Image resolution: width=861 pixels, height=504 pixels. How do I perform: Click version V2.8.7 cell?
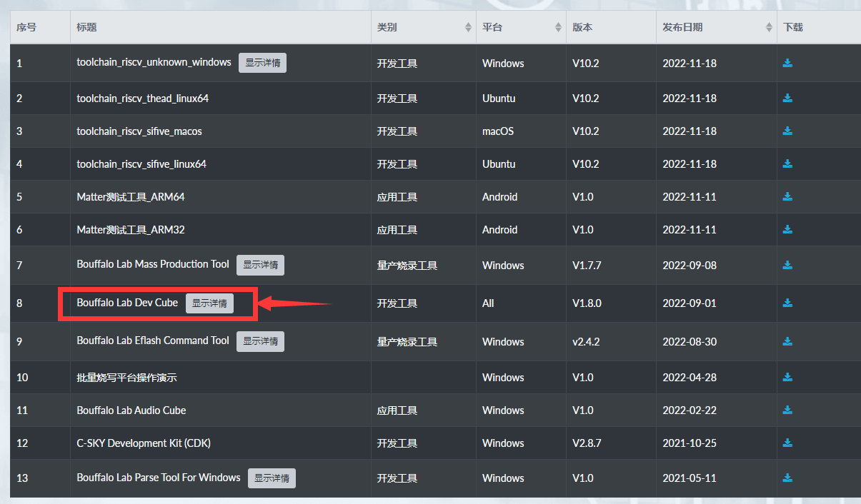pyautogui.click(x=587, y=443)
